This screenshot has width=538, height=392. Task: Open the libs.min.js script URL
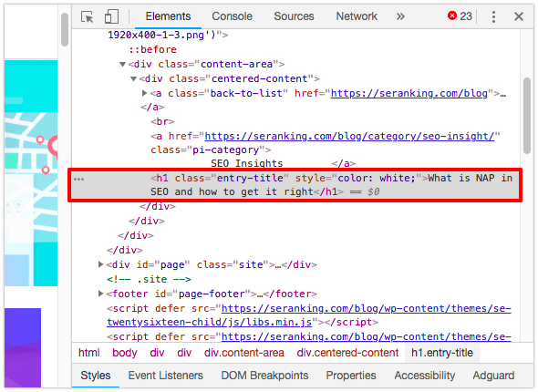(x=308, y=315)
